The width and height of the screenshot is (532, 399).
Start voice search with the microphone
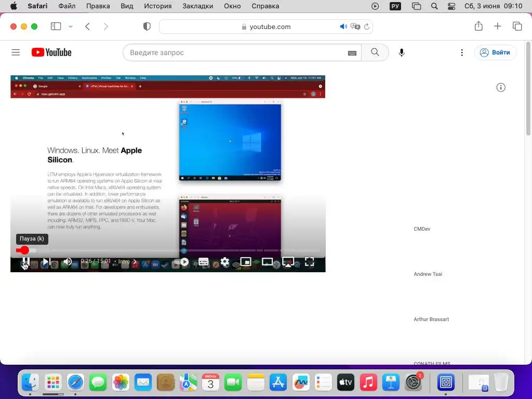(402, 52)
